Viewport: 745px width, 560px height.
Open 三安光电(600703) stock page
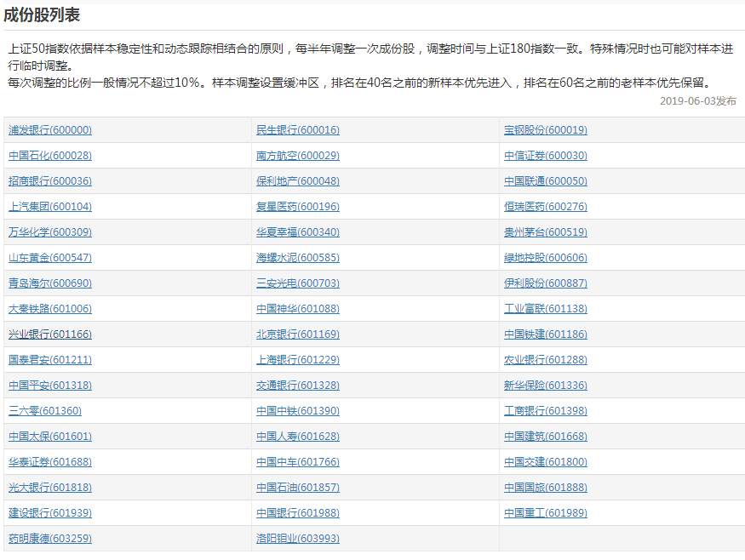298,283
